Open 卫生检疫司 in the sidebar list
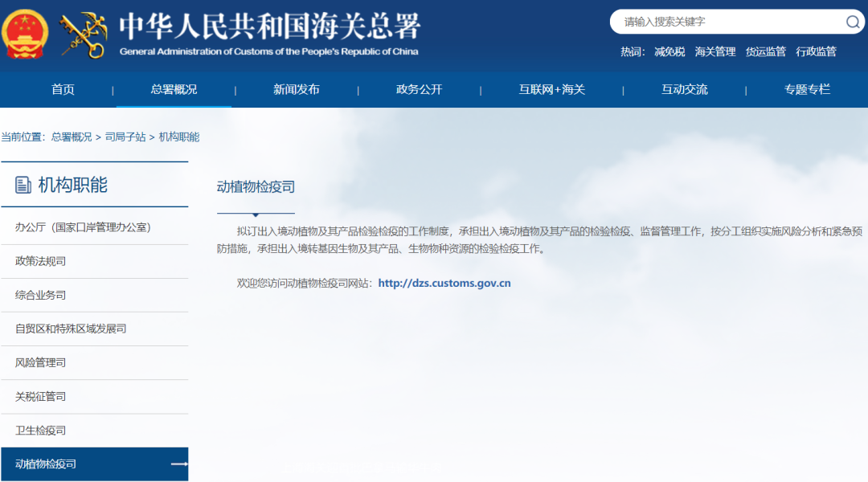This screenshot has height=482, width=868. 40,431
